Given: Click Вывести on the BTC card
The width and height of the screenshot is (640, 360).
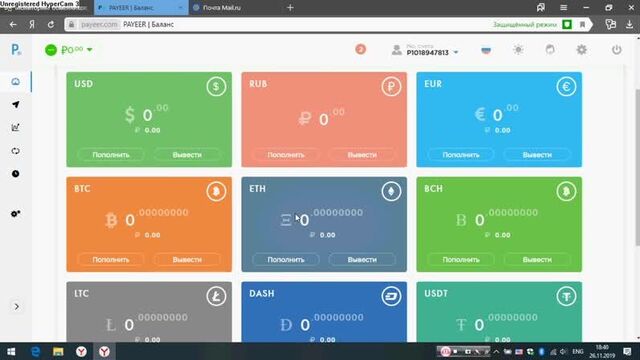Looking at the screenshot, I should click(187, 260).
